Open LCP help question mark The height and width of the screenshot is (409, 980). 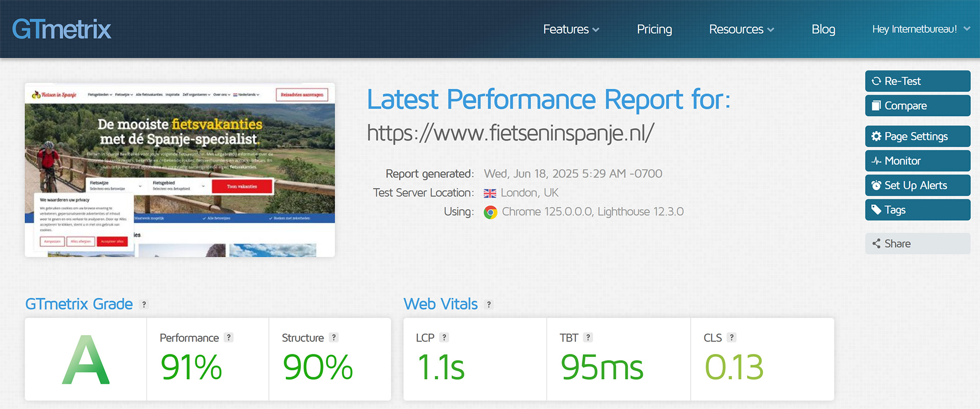(x=445, y=338)
